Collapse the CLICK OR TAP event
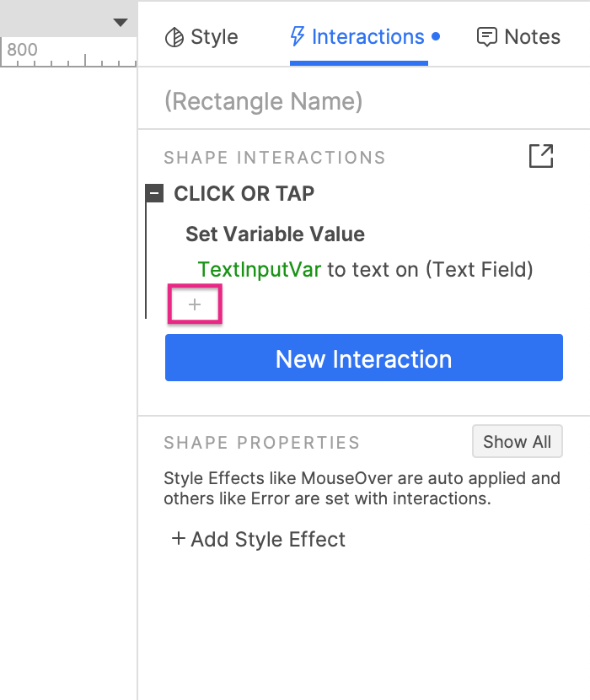590x700 pixels. 154,193
